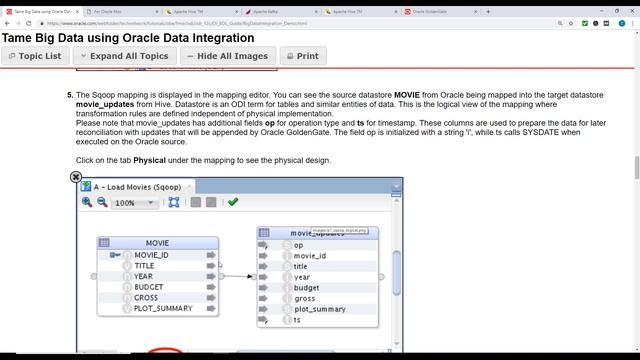Click Expand All Topics button
This screenshot has width=640, height=360.
[124, 56]
